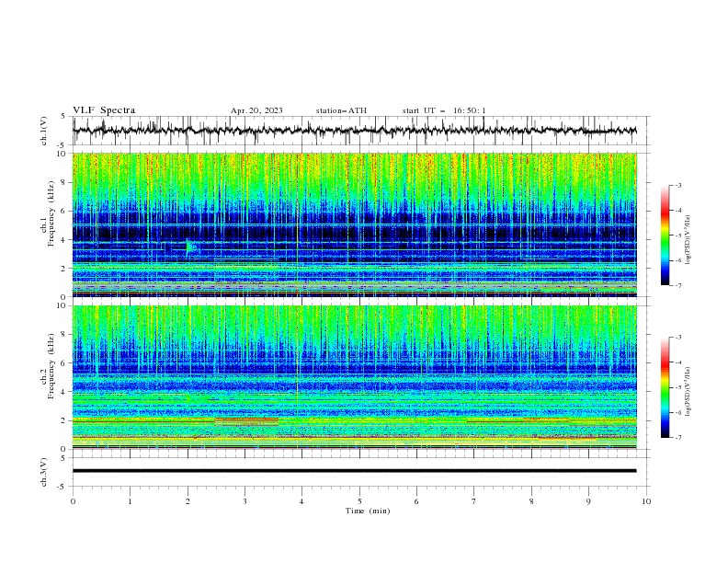Click the ch.1 "Frequency (kHz)" axis label
Image resolution: width=728 pixels, height=563 pixels.
51,213
